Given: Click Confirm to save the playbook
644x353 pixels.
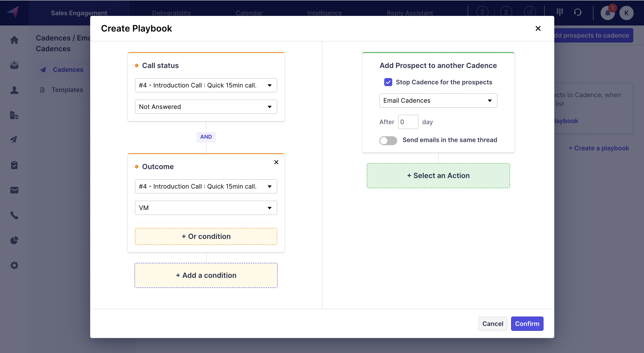Looking at the screenshot, I should click(x=527, y=323).
